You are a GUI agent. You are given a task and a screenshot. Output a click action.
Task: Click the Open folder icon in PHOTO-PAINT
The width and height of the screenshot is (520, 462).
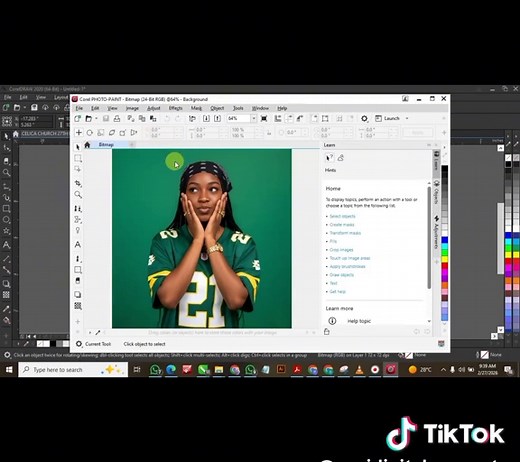pos(89,119)
